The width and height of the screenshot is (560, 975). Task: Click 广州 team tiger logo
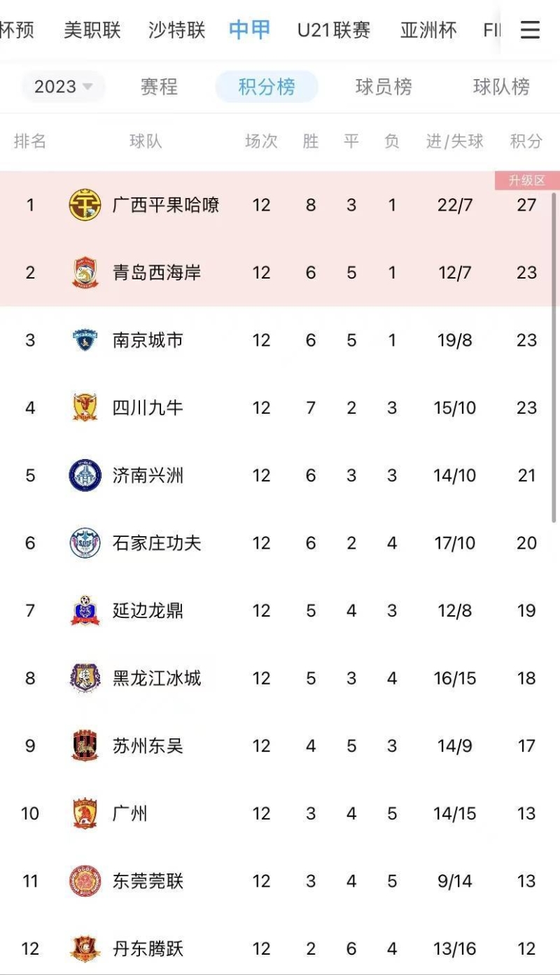point(85,813)
